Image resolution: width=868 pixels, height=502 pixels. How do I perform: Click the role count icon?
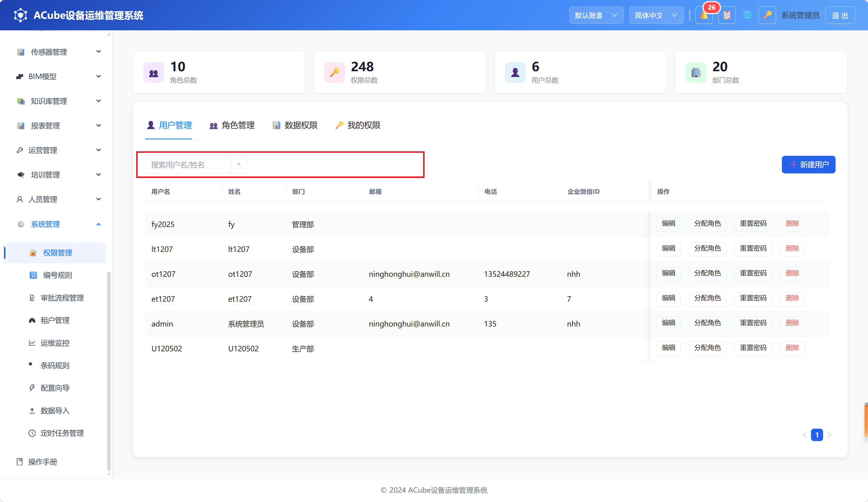click(x=154, y=73)
